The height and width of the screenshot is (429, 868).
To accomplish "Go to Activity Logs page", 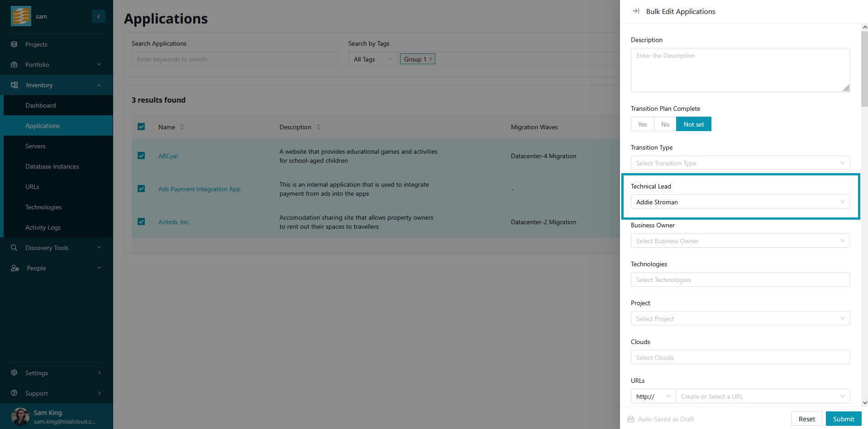I will 43,227.
